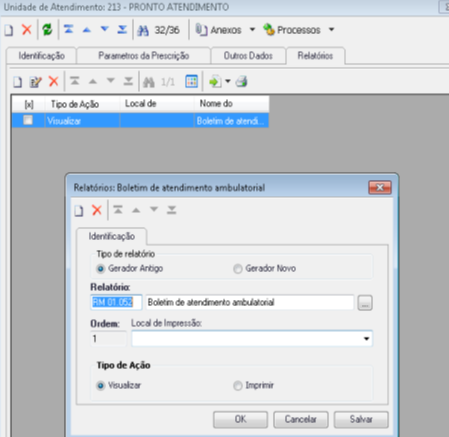Viewport: 449px width, 437px height.
Task: Go to the last record in the dialog toolbar
Action: click(x=172, y=210)
